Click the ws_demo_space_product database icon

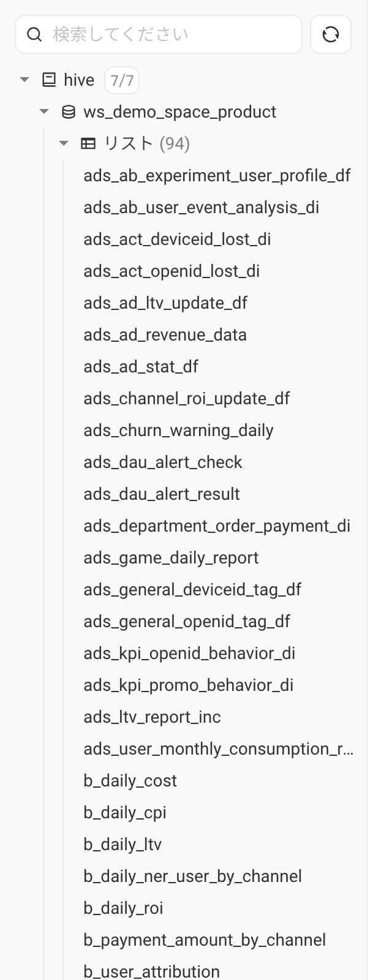[69, 111]
